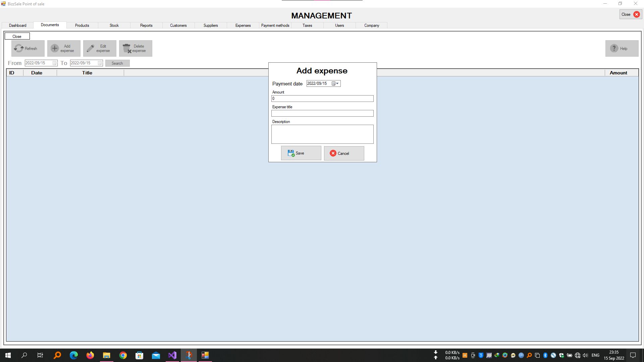Screen dimensions: 644x362
Task: Focus the Expense title text box
Action: 322,113
